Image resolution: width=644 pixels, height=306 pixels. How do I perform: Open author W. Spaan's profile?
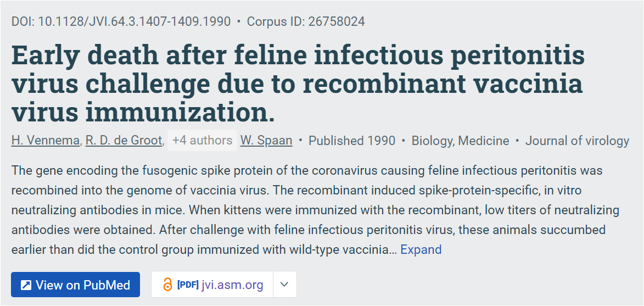(x=266, y=141)
